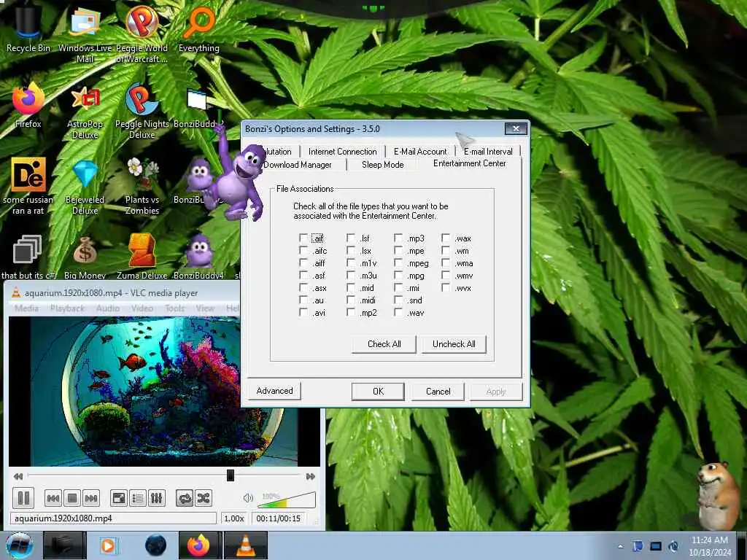747x560 pixels.
Task: Toggle VLC loop mode button
Action: click(x=185, y=499)
